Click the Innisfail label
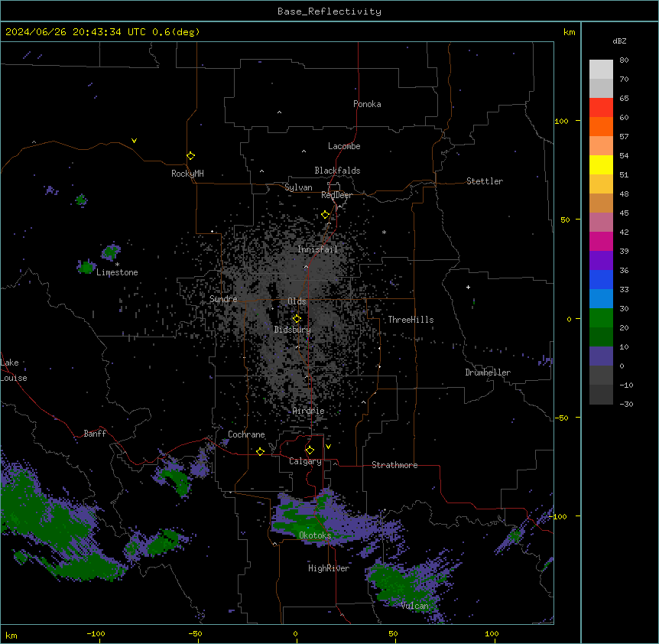659x644 pixels. click(x=318, y=249)
